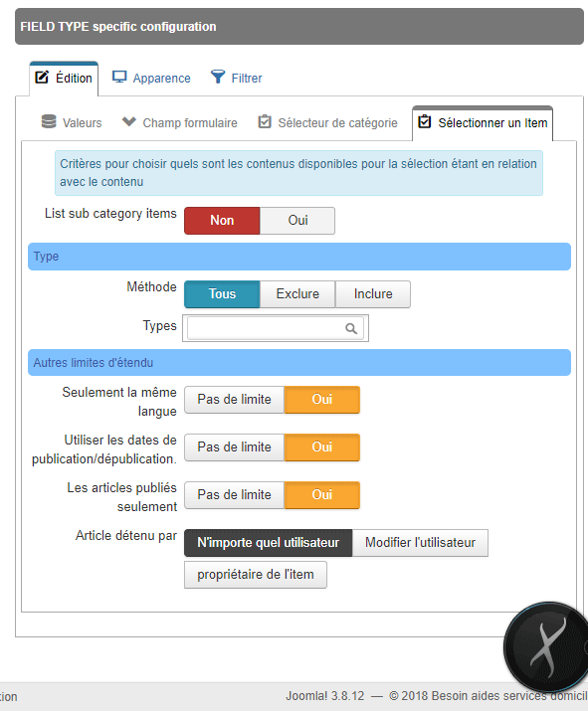Select the Inclure method option
The width and height of the screenshot is (588, 711).
coord(373,293)
